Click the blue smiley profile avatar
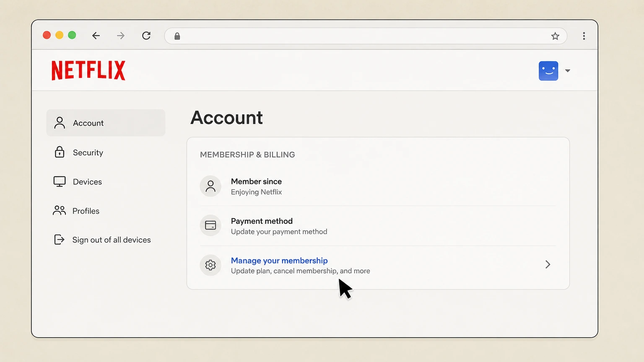644x362 pixels. pos(548,71)
